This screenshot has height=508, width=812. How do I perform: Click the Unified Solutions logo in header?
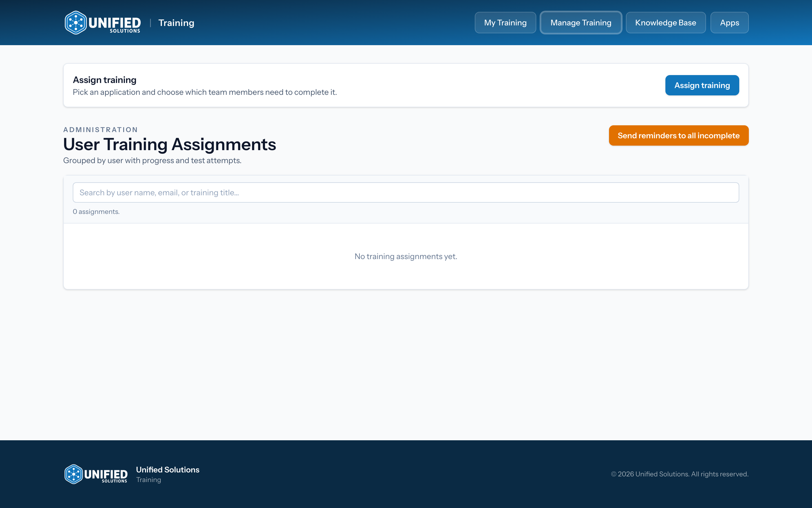(x=103, y=23)
